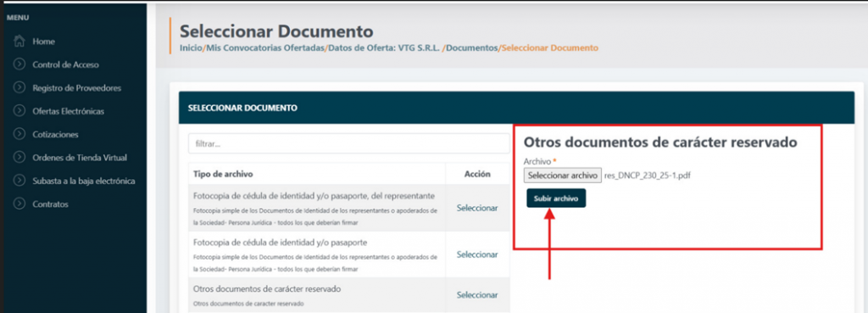Click Subir archivo button
868x313 pixels.
[556, 198]
